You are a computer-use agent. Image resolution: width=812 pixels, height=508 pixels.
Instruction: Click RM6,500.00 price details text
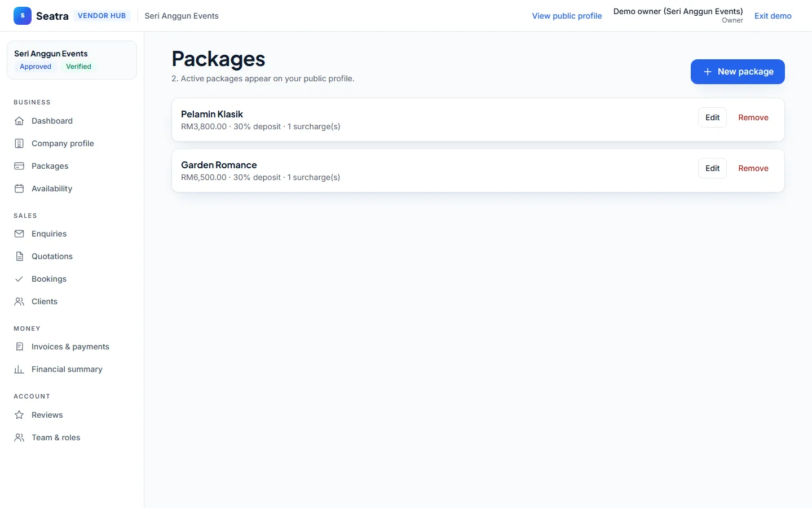261,177
